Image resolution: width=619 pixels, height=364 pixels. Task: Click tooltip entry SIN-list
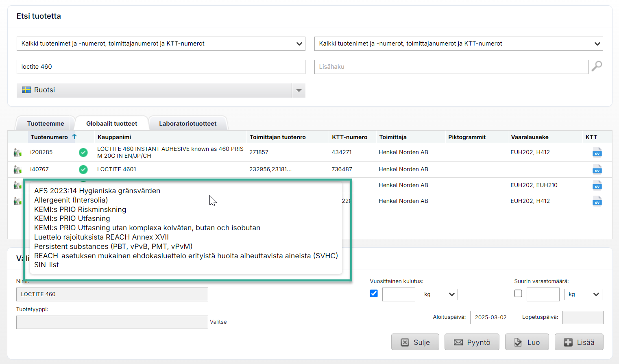click(x=46, y=265)
